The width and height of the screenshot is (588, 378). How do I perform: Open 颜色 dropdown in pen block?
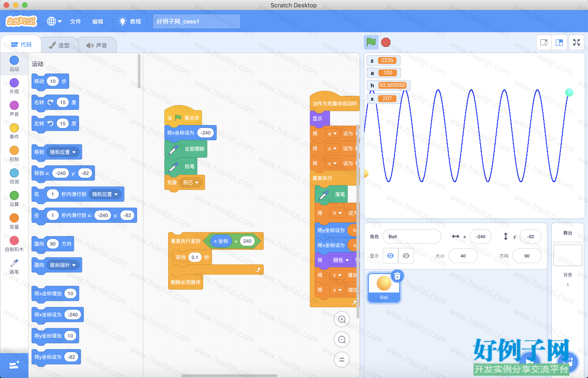click(341, 260)
